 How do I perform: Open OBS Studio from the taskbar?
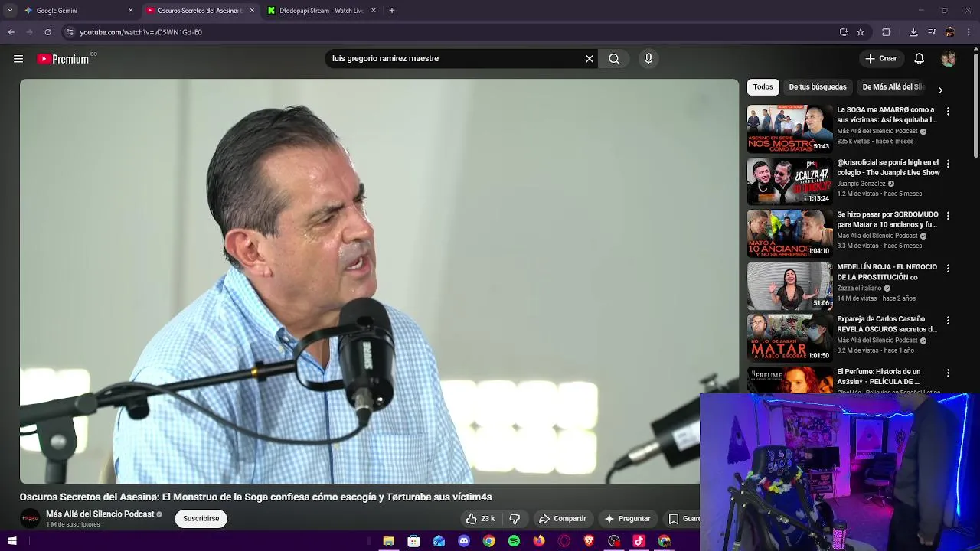coord(614,541)
